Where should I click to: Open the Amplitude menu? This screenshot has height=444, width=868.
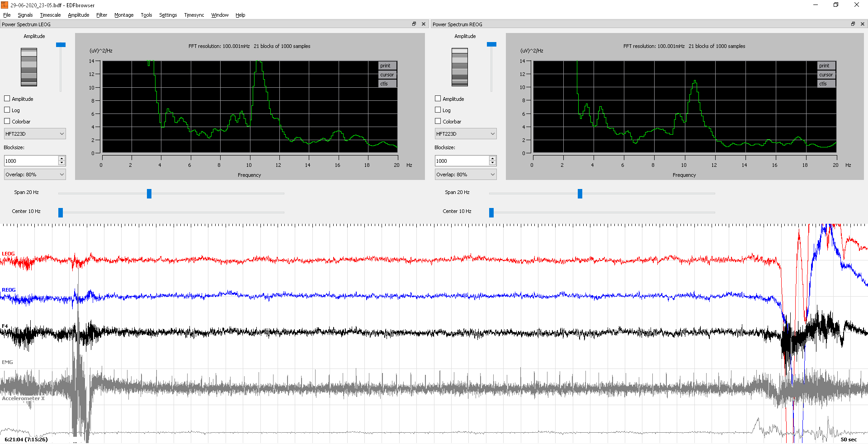[x=79, y=15]
